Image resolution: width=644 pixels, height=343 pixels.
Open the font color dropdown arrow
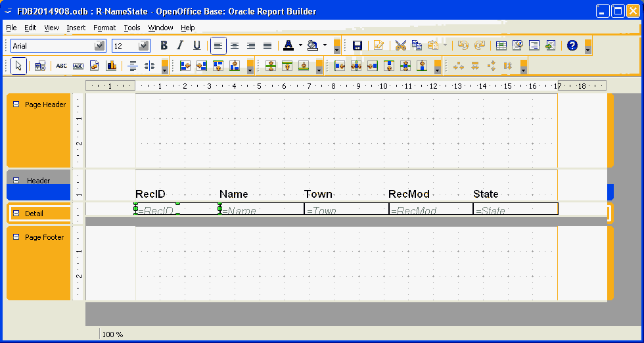click(x=300, y=45)
